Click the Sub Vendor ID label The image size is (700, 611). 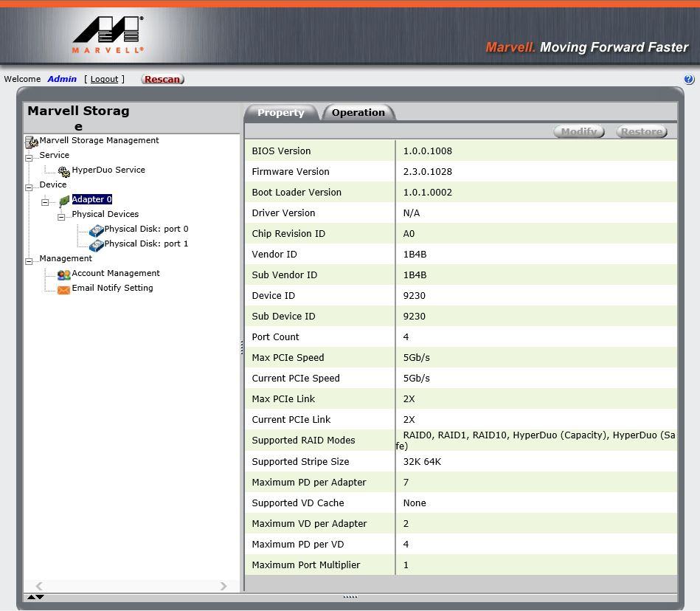coord(285,275)
